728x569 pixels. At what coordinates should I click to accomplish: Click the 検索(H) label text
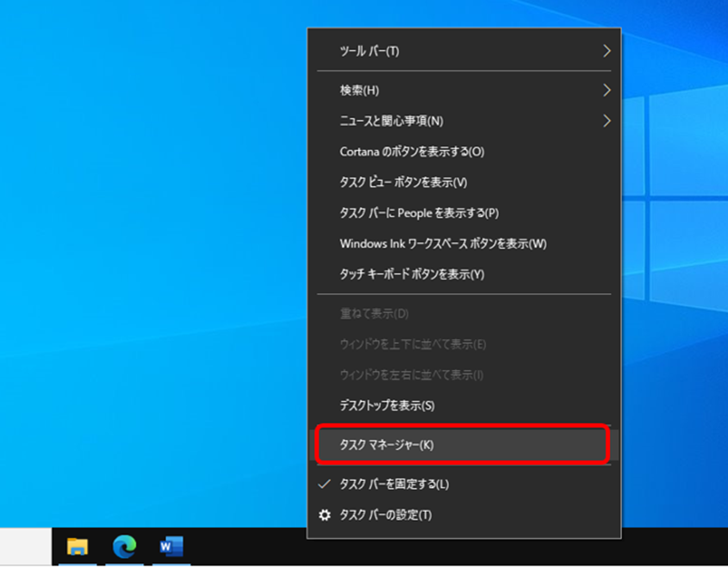coord(359,91)
